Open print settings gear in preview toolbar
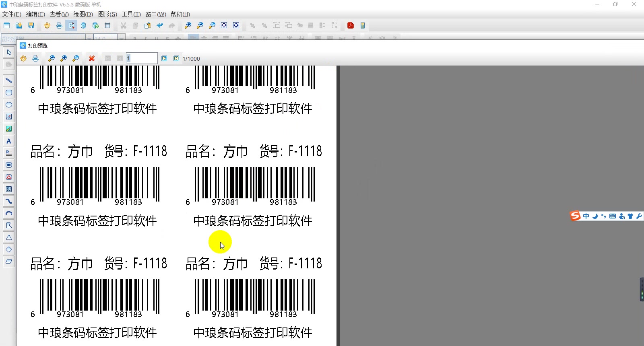The height and width of the screenshot is (346, 644). (x=23, y=58)
